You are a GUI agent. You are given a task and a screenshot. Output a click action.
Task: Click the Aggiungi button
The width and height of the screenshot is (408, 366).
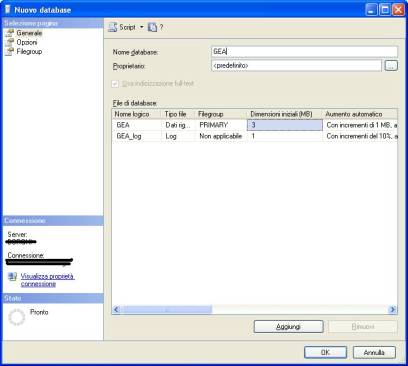[x=289, y=327]
